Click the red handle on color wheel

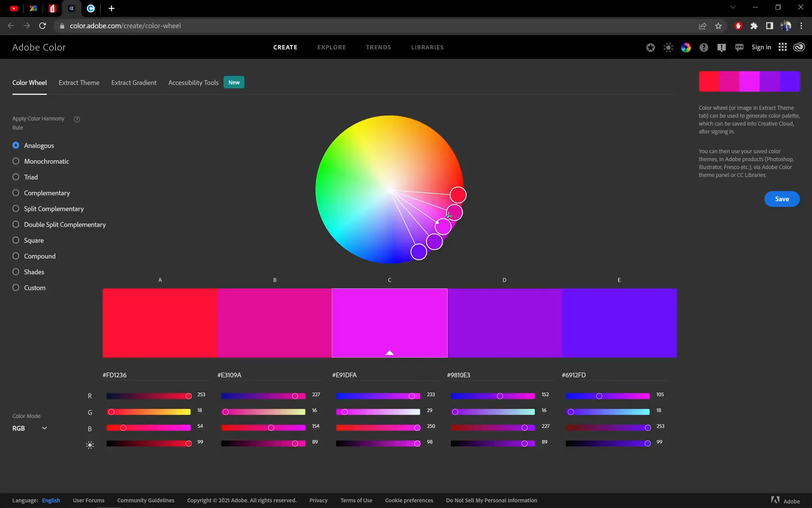458,195
